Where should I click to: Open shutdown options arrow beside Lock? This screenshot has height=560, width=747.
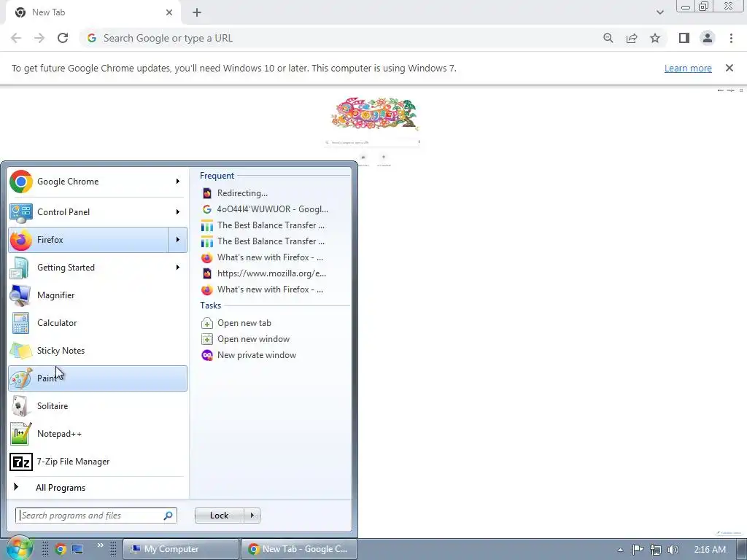tap(252, 516)
